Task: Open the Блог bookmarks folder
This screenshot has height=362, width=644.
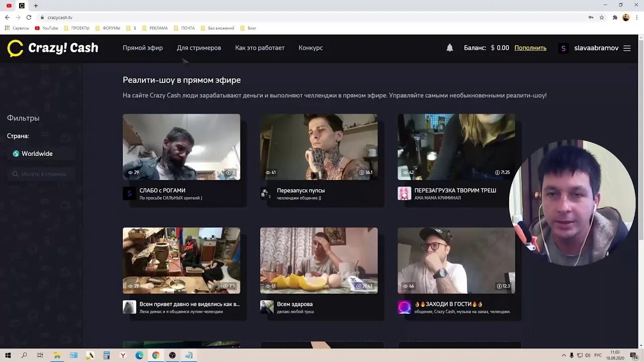Action: pos(249,28)
